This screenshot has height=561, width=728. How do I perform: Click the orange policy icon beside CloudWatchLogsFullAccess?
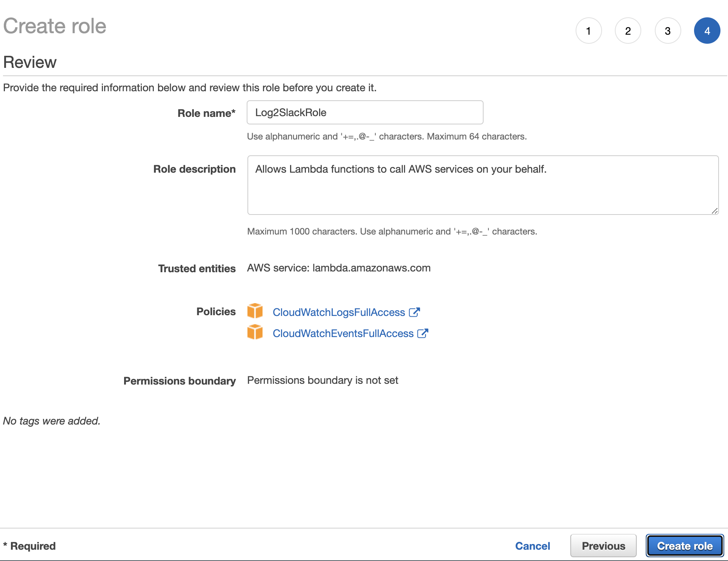click(x=255, y=311)
